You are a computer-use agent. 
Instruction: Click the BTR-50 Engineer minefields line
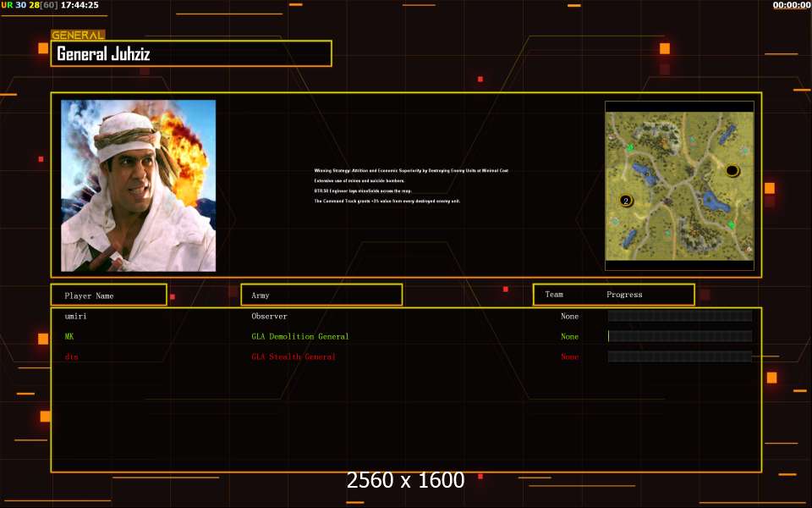tap(363, 190)
